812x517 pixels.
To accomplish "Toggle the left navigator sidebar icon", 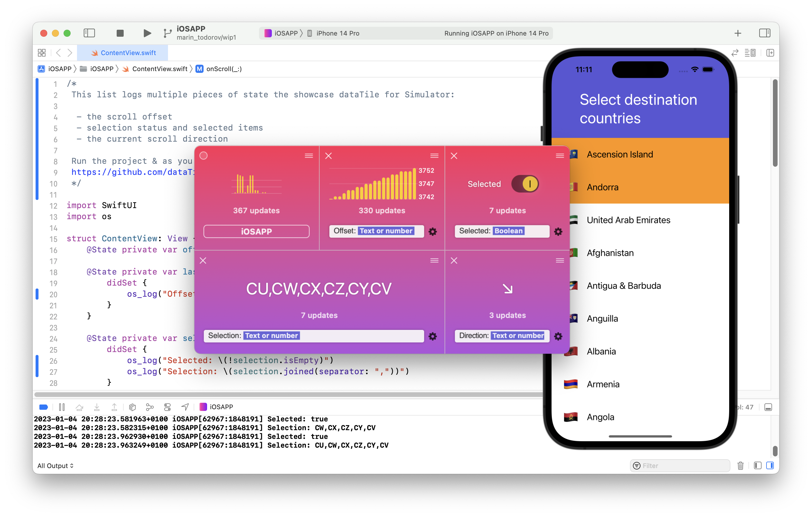I will [89, 33].
